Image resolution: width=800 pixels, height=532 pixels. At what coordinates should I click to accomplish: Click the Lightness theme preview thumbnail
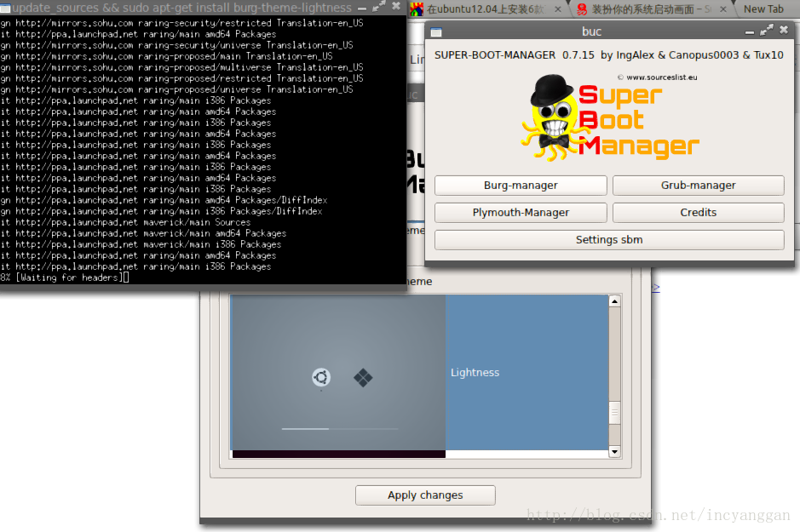click(x=339, y=373)
